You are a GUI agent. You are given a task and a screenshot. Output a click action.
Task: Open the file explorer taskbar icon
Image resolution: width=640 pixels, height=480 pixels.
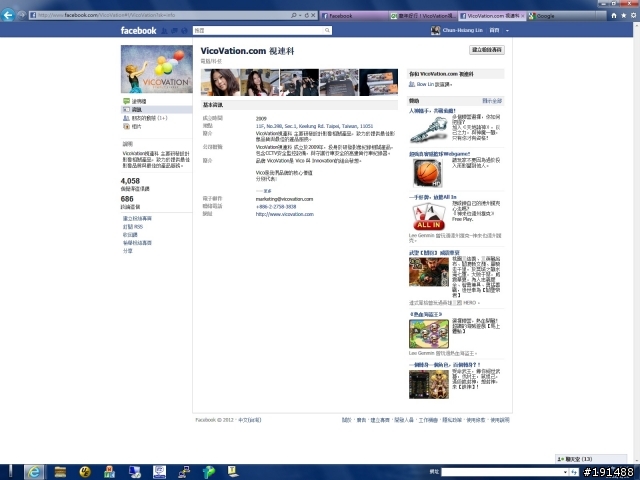[x=60, y=472]
